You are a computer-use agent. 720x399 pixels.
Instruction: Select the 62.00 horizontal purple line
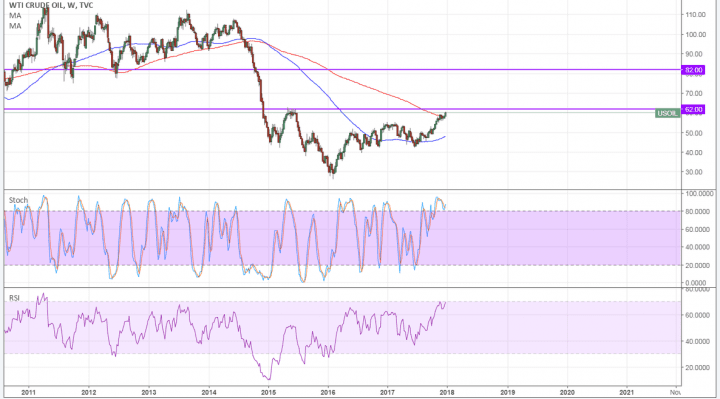coord(342,109)
